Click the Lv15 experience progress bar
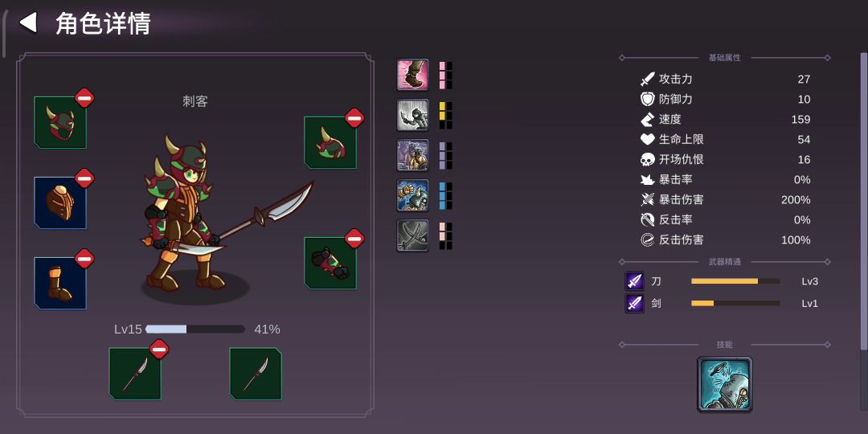 pyautogui.click(x=195, y=330)
